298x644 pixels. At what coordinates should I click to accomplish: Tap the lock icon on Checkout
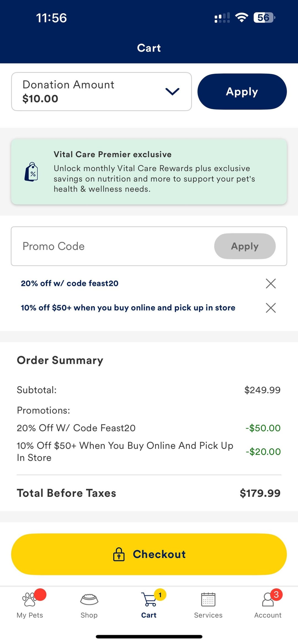[x=119, y=554]
